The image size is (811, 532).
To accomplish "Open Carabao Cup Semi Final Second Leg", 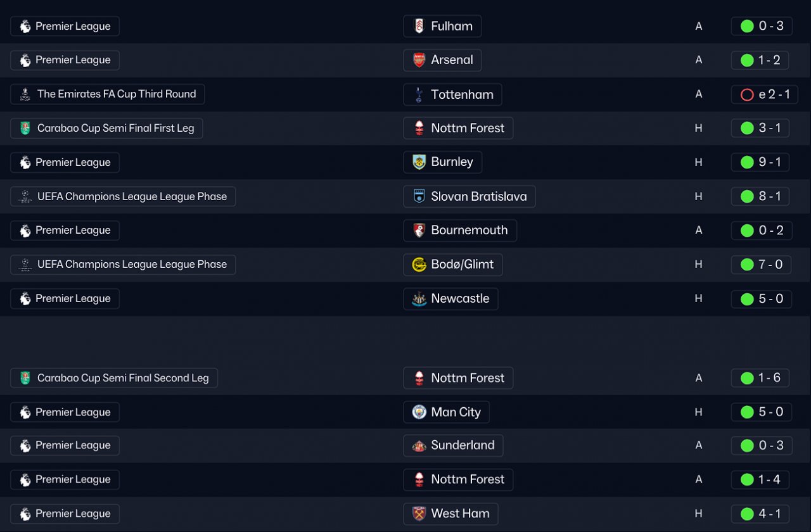I will [122, 378].
